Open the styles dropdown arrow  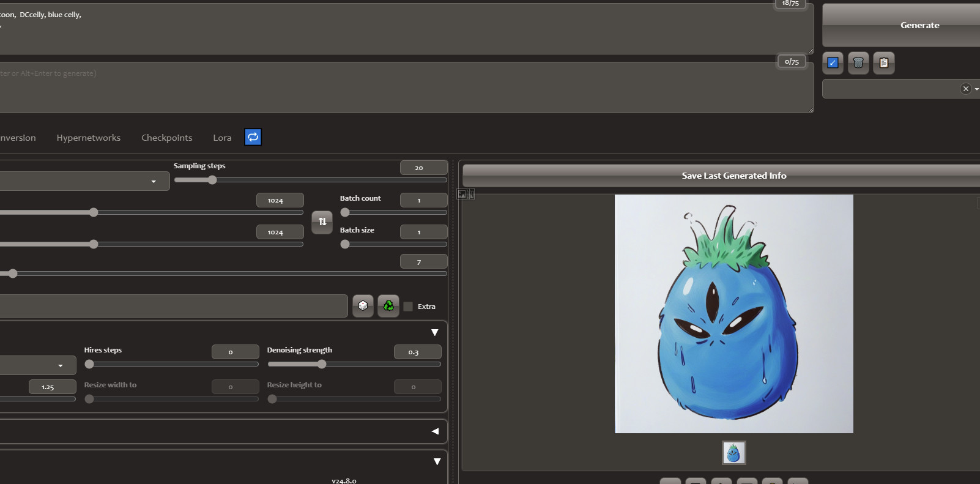coord(976,89)
